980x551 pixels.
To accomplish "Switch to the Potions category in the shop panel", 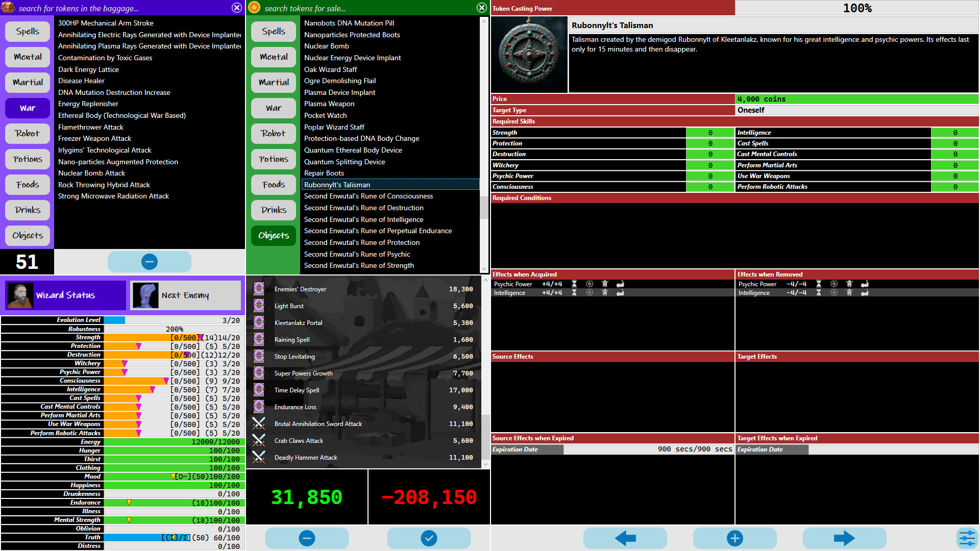I will [273, 159].
